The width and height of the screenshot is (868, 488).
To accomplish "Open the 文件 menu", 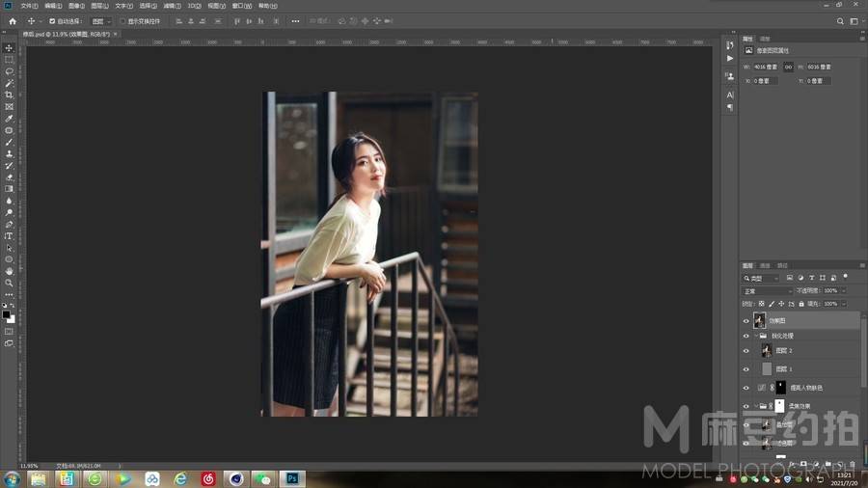I will pyautogui.click(x=29, y=6).
